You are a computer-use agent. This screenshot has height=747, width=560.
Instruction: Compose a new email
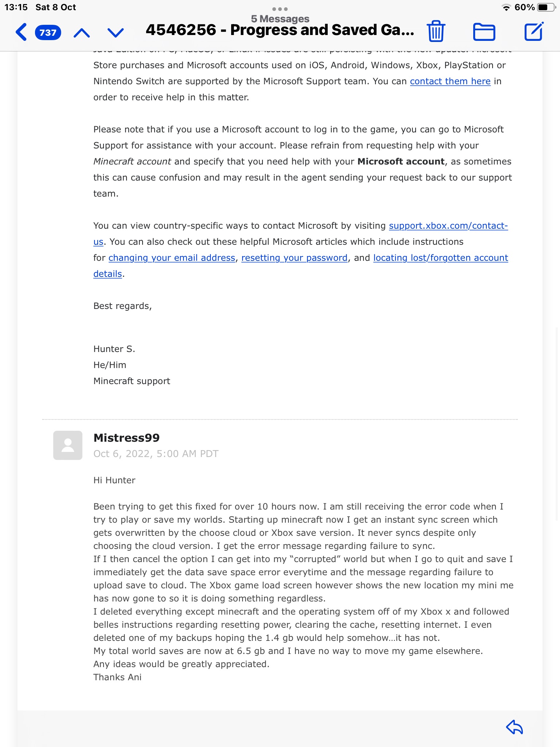click(x=534, y=31)
